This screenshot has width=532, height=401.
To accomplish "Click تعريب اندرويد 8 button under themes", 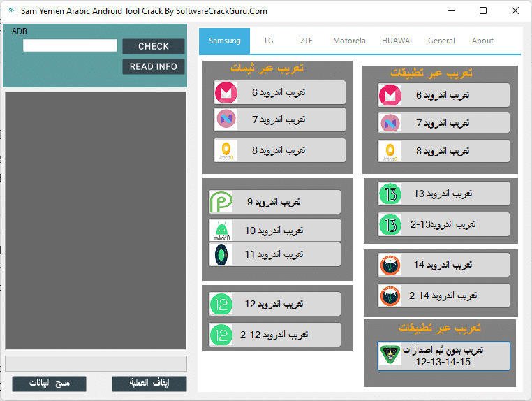I will [279, 150].
